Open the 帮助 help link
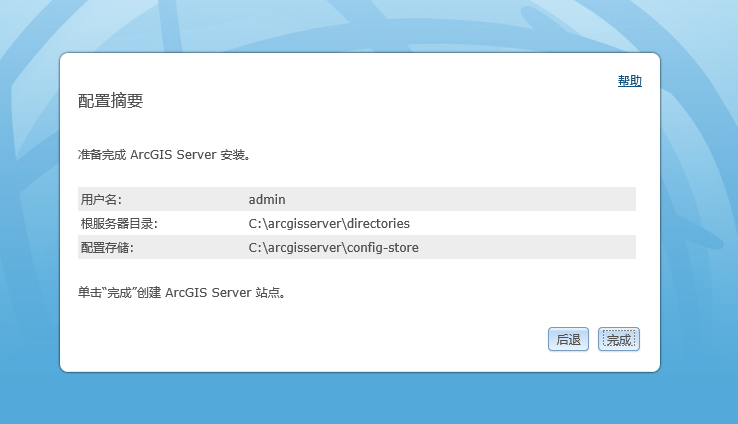The height and width of the screenshot is (424, 738). pos(629,81)
